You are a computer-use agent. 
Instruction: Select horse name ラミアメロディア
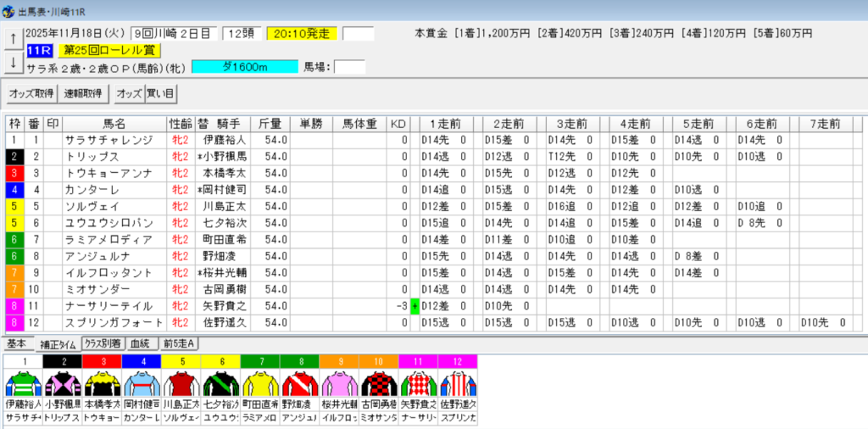tap(108, 240)
